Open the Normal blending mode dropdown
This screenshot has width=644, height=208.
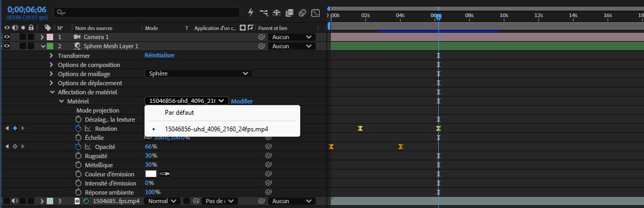pyautogui.click(x=162, y=201)
